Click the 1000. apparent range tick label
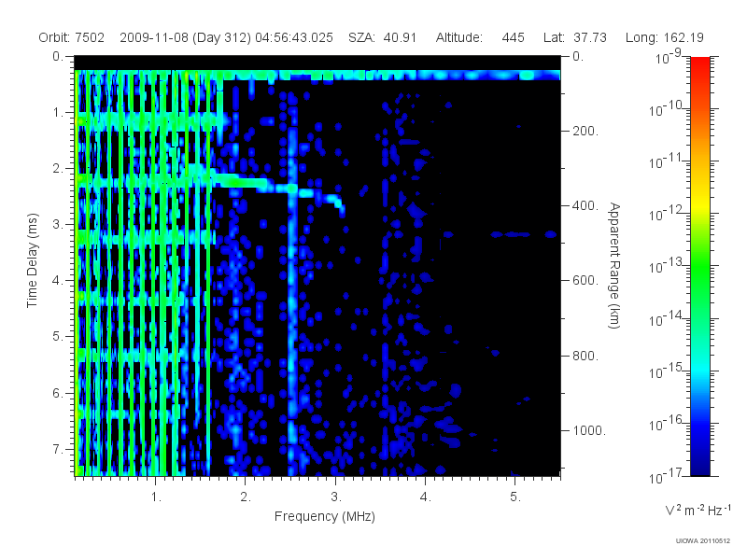 tap(589, 430)
